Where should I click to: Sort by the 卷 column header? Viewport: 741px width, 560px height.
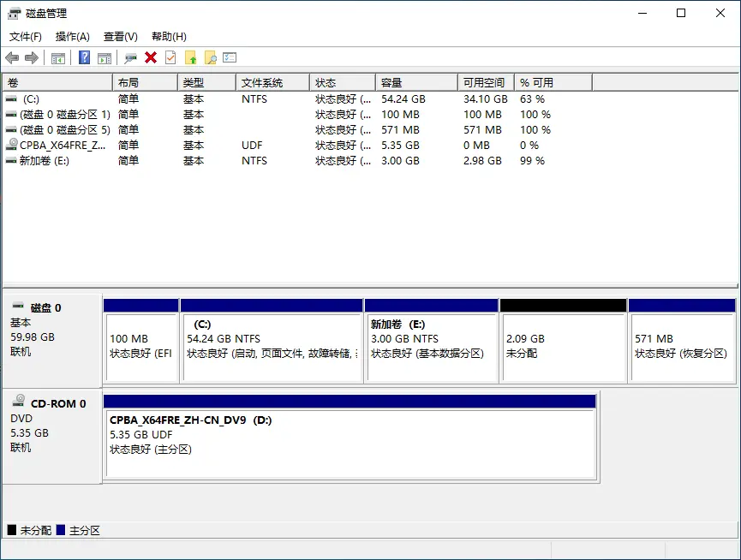pos(57,83)
